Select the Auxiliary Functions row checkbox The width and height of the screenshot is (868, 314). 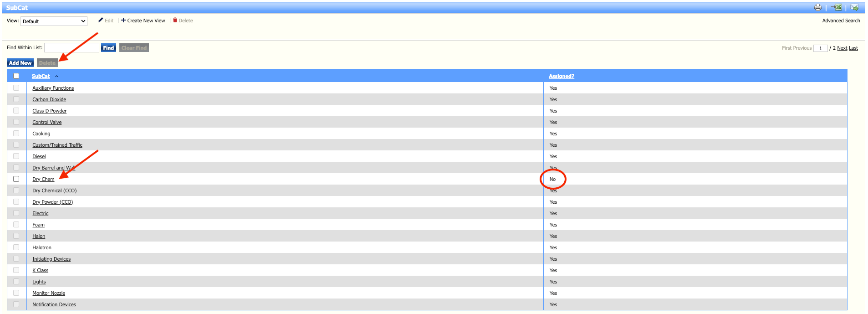[16, 88]
